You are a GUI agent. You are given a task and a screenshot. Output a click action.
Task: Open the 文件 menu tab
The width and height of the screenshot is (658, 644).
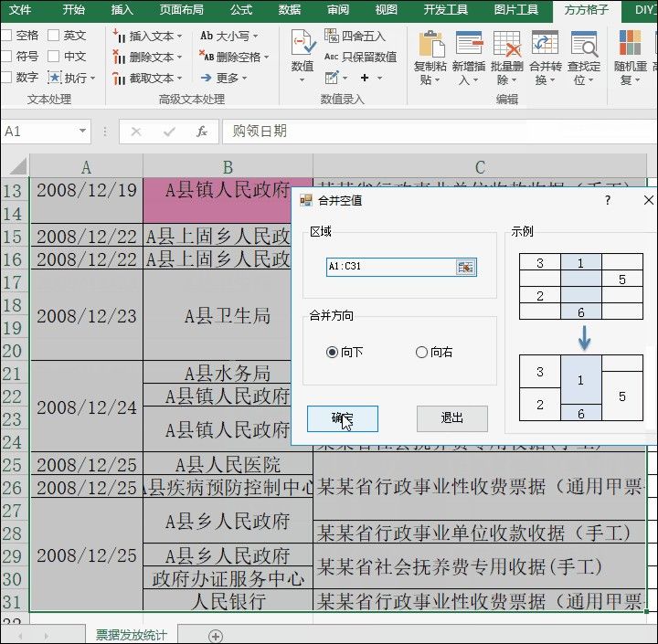20,10
